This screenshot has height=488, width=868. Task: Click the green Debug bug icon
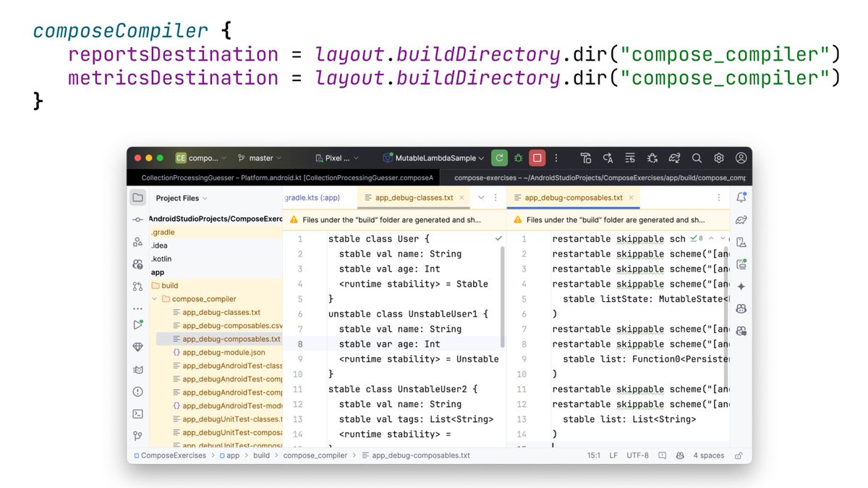518,158
